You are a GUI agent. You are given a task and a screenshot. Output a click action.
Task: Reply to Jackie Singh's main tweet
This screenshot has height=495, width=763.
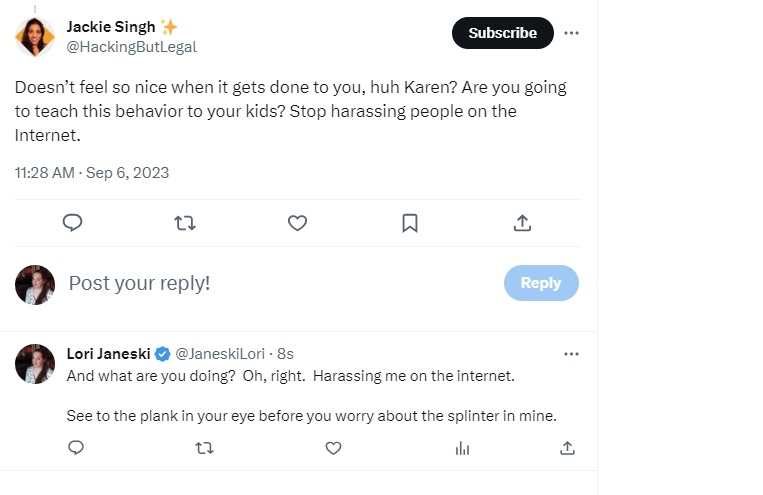72,223
